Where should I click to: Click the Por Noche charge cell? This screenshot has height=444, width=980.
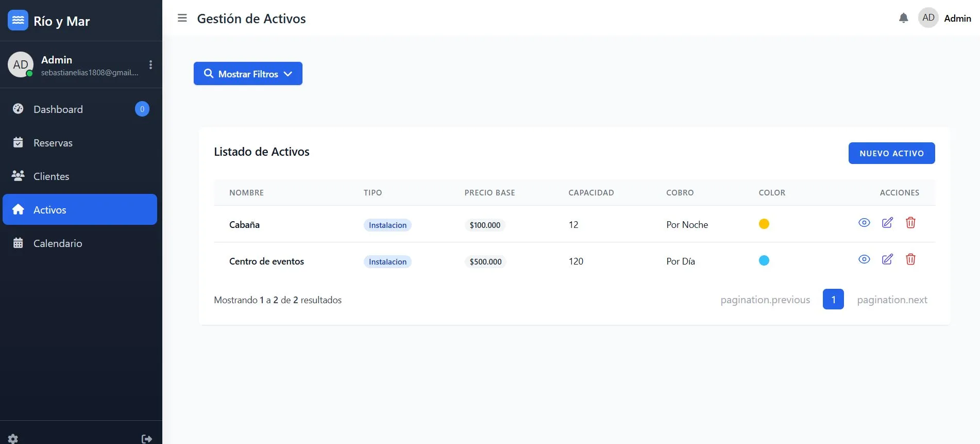point(687,224)
